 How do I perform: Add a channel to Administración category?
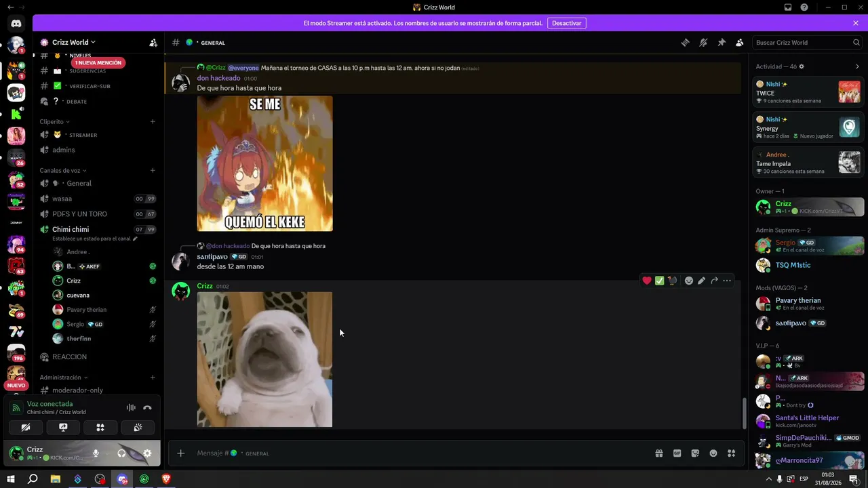coord(153,378)
